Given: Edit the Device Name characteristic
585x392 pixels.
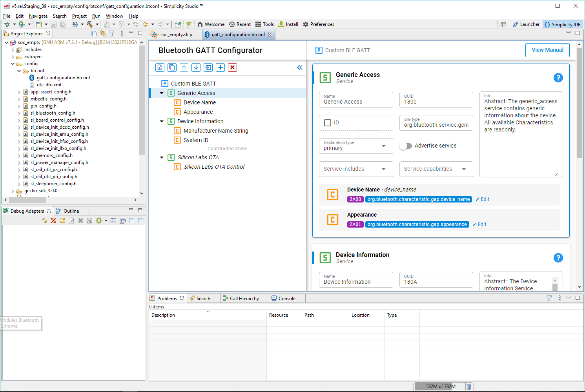Looking at the screenshot, I should click(x=482, y=199).
